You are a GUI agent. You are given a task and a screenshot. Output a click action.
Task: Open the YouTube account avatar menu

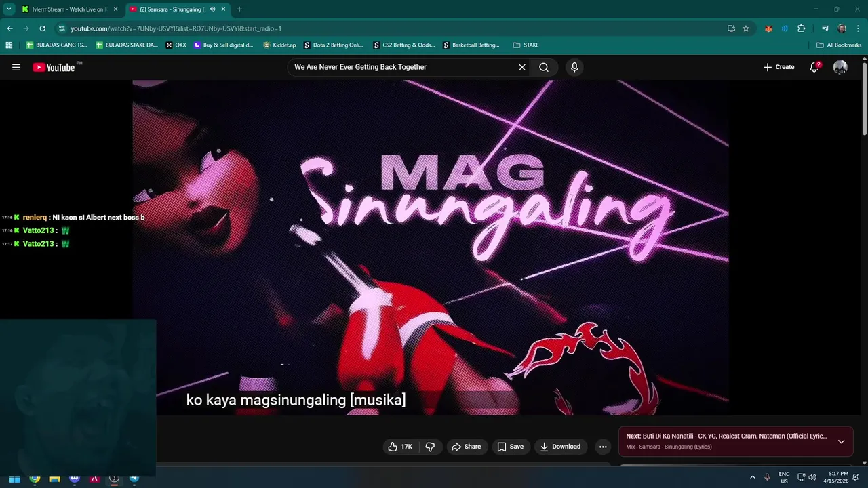tap(840, 67)
